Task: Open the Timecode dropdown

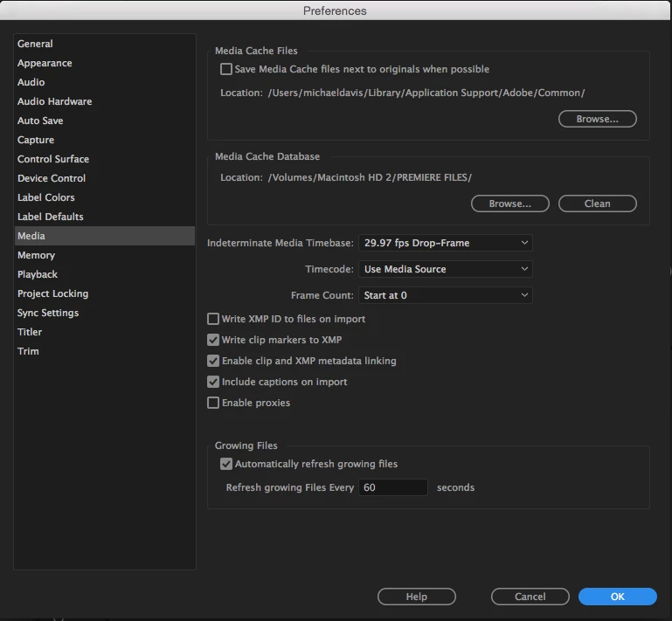Action: tap(446, 269)
